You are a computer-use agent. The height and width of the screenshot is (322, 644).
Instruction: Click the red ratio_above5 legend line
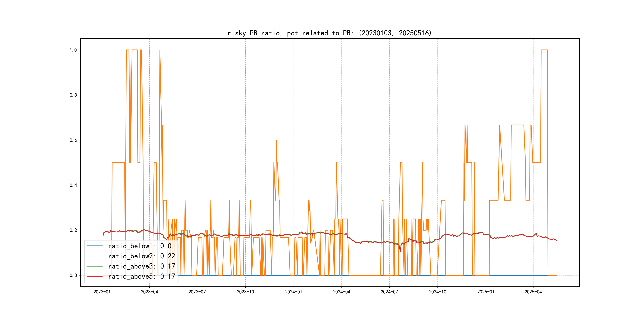(x=94, y=276)
